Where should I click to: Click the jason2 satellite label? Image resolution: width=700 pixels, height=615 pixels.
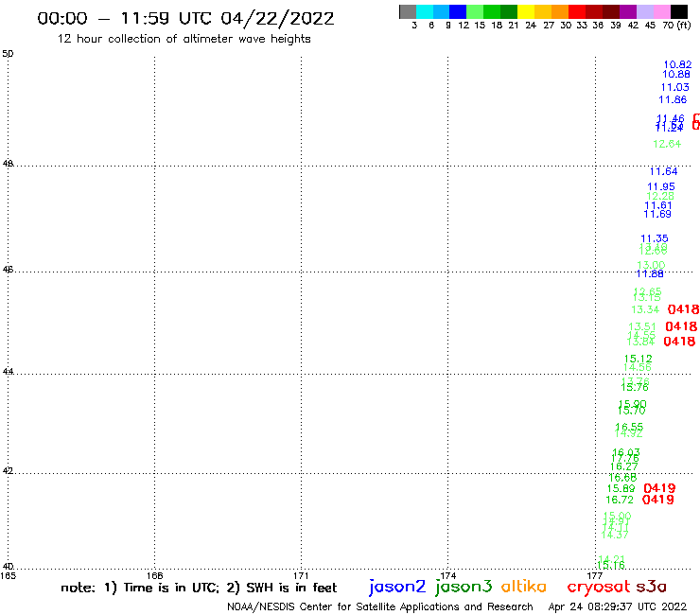click(397, 587)
